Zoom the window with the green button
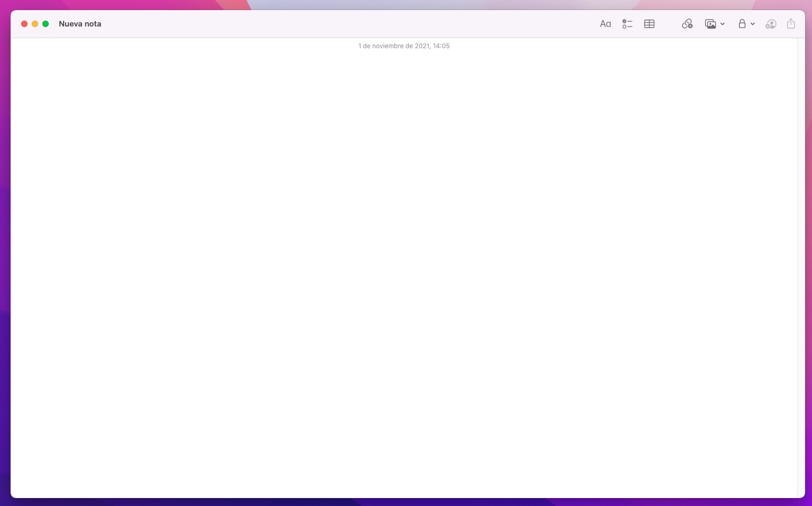 click(x=46, y=24)
